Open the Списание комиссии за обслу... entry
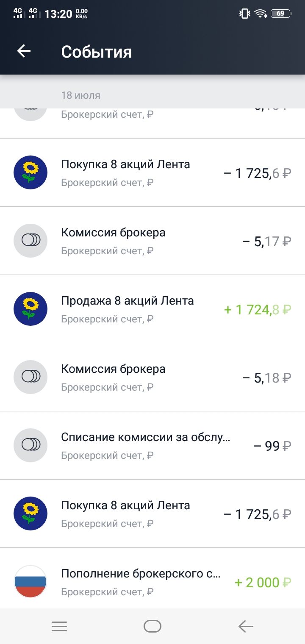This screenshot has width=305, height=644. (x=146, y=437)
